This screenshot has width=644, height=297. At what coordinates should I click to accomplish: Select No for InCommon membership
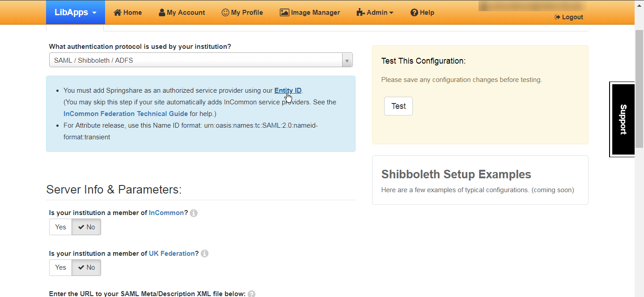[x=86, y=227]
